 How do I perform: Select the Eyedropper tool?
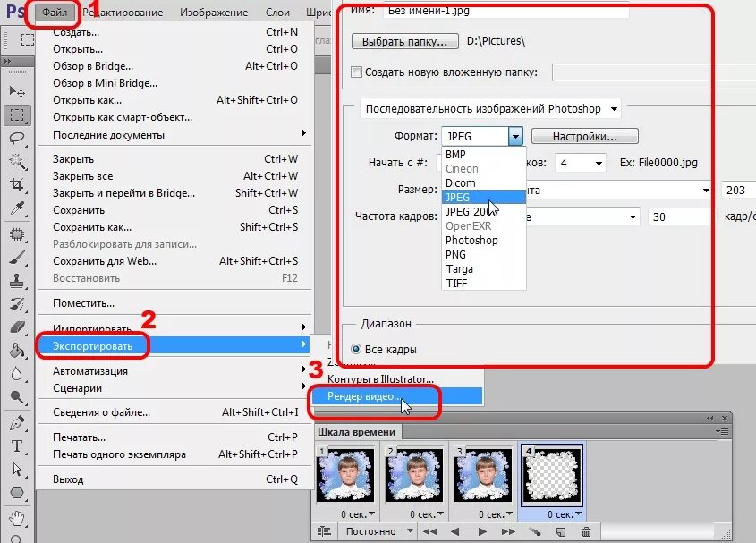(x=17, y=208)
